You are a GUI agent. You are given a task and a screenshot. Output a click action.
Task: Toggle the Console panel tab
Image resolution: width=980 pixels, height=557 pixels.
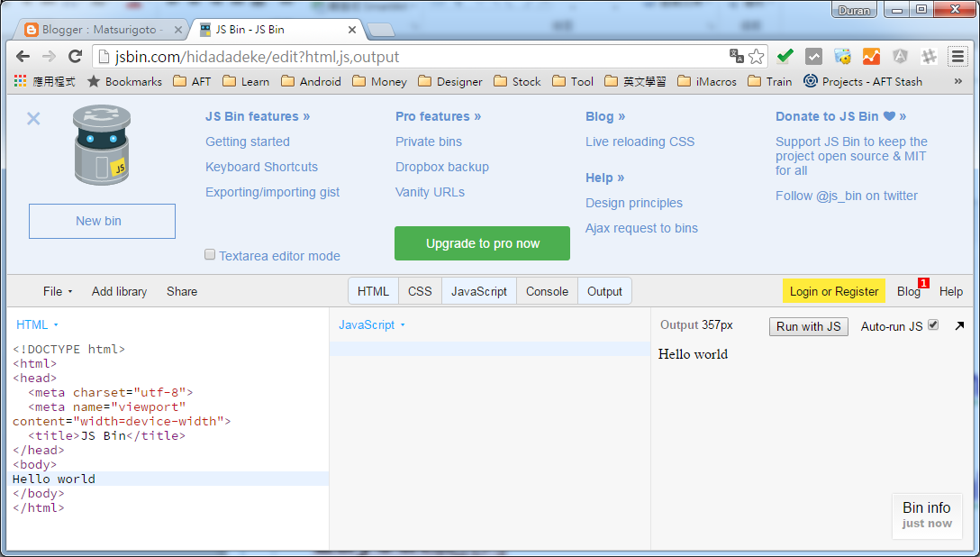547,291
